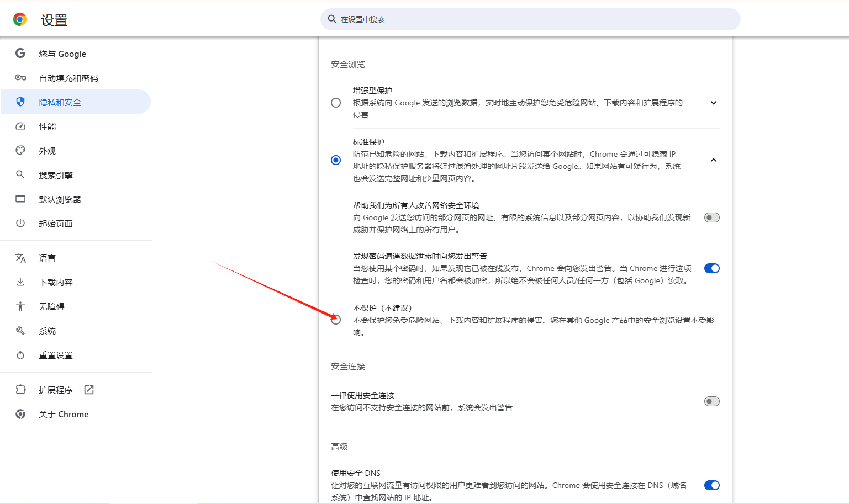Click the key icon for 自动填充和密码
Screen dimensions: 849x504
(x=20, y=78)
